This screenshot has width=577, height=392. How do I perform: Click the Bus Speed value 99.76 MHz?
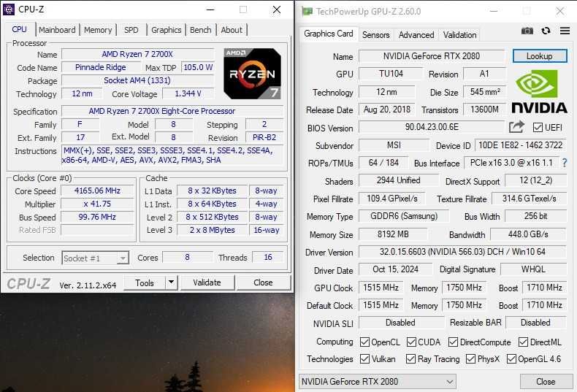tap(98, 217)
